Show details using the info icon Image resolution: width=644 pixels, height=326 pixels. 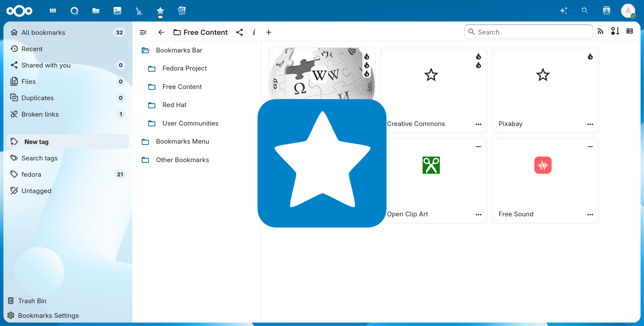click(254, 32)
